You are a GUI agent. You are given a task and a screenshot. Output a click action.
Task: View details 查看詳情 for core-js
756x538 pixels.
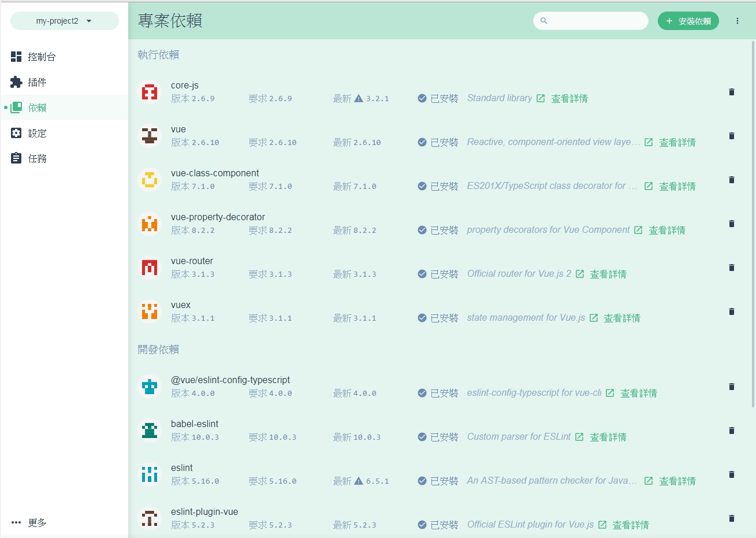(x=569, y=98)
